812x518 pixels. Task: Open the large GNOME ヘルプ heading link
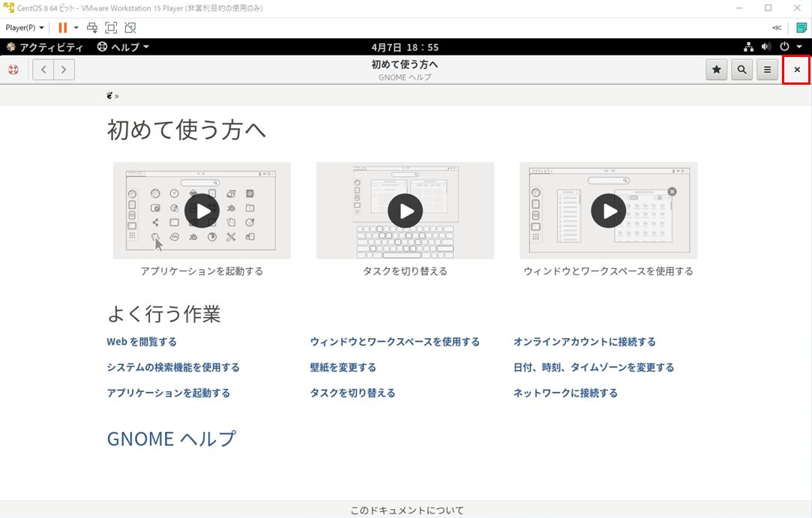click(172, 439)
